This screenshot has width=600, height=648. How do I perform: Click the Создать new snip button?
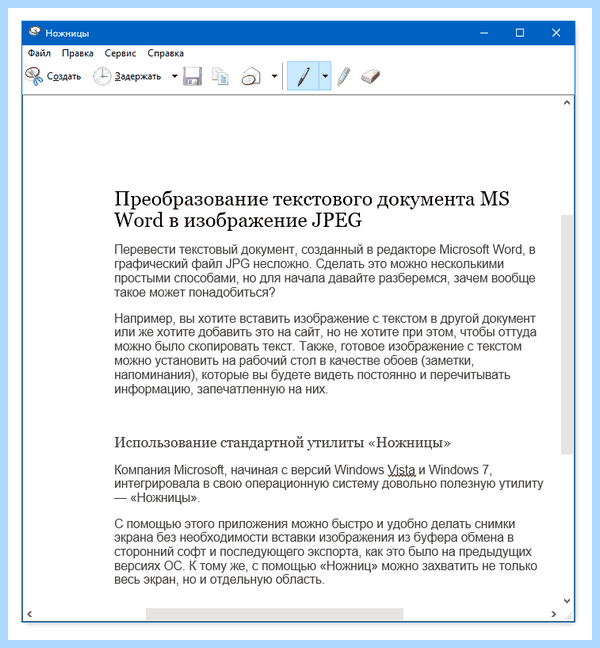pos(53,76)
